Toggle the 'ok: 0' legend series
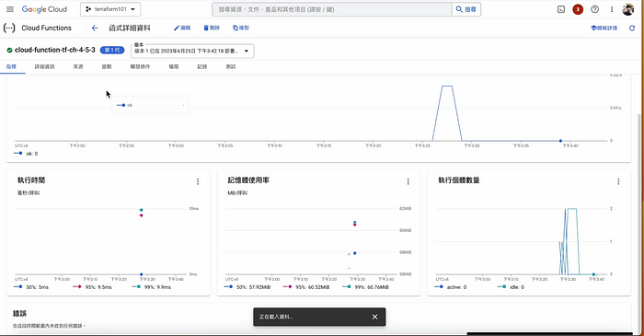Screen dimensions: 644x336 (x=26, y=154)
